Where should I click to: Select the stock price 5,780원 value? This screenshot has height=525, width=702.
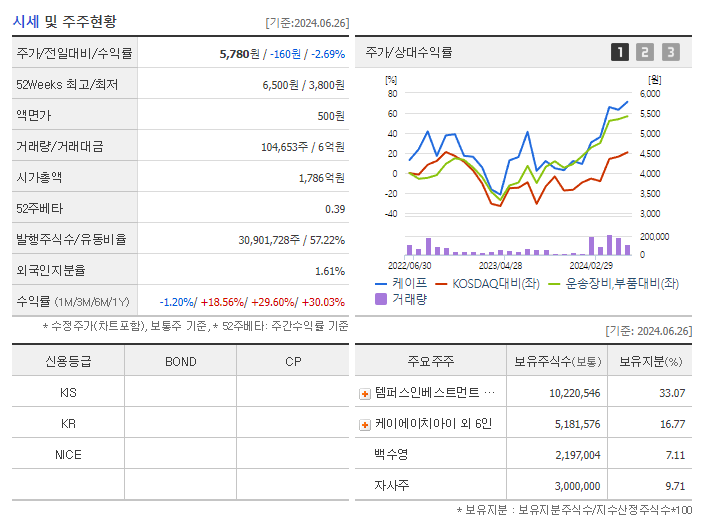[x=240, y=54]
